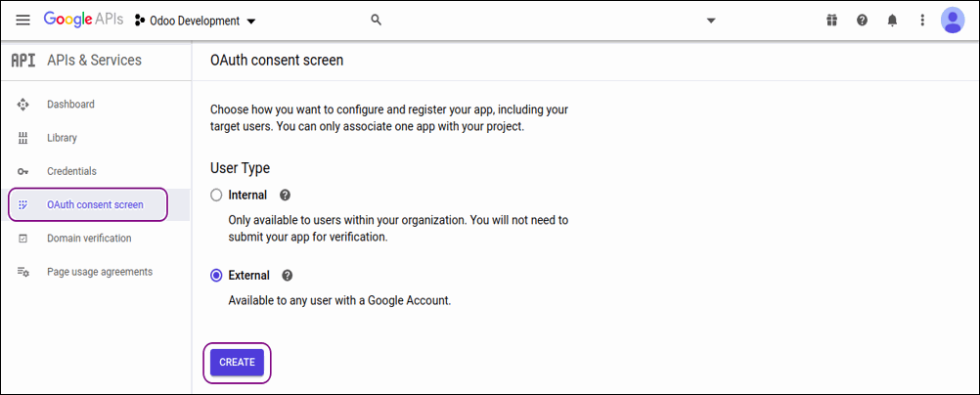Click the External option label
Screen dimensions: 980x395
pos(248,275)
